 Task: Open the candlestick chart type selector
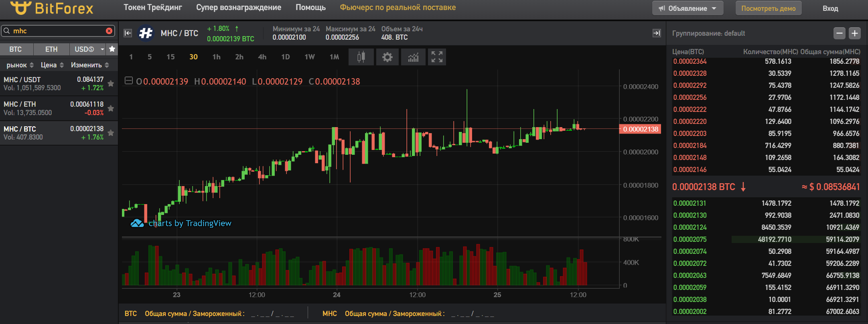point(361,57)
